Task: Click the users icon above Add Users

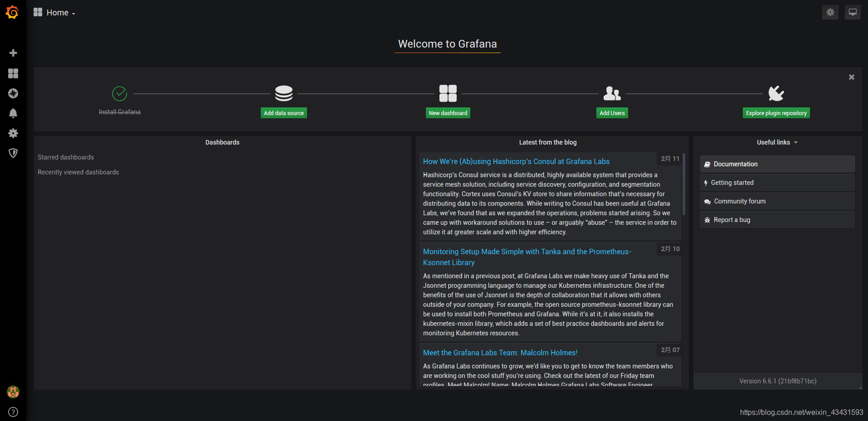Action: (x=612, y=93)
